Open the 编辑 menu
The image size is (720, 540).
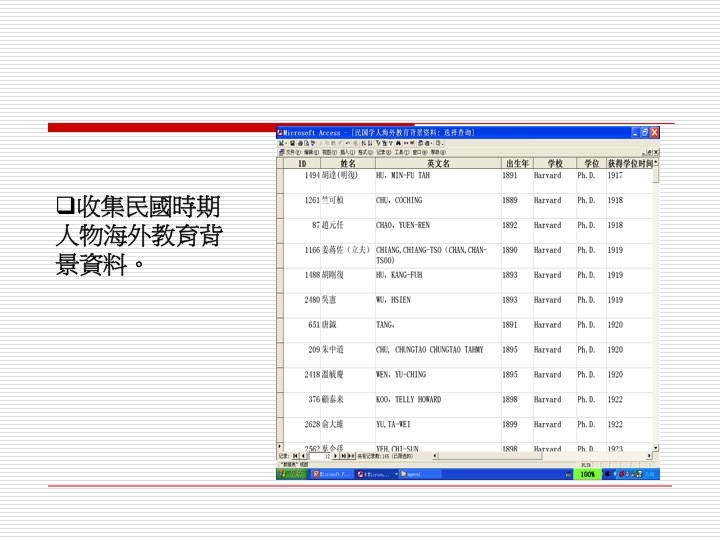point(311,152)
